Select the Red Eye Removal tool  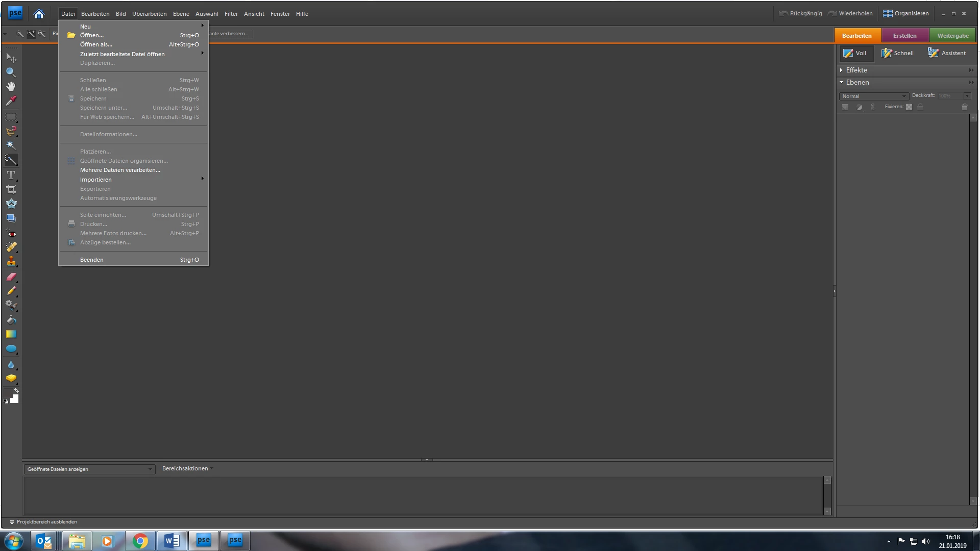tap(11, 233)
